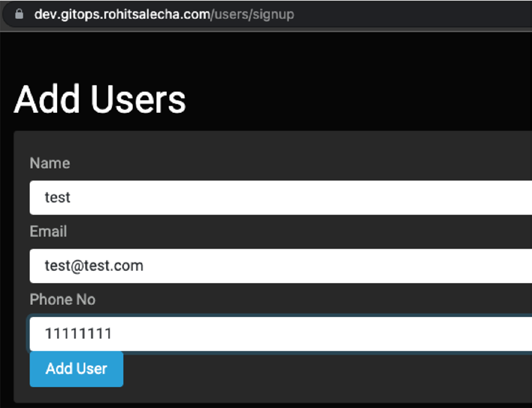Click the Add Users page heading

coord(100,99)
